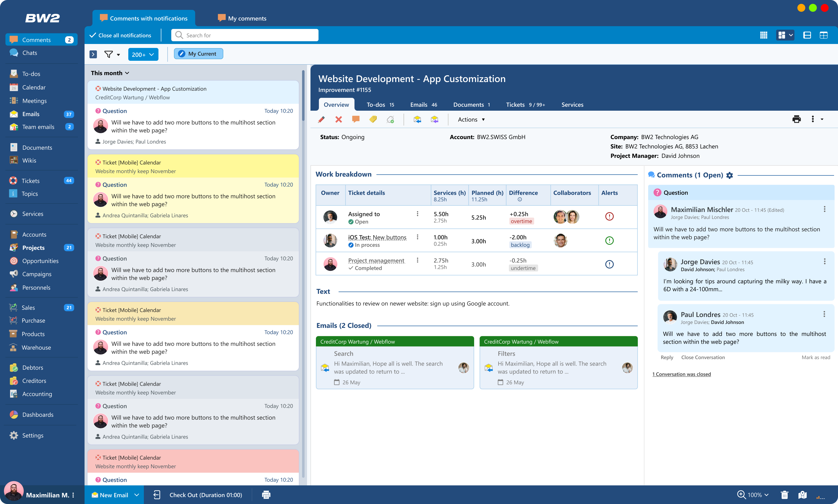
Task: Click the trash icon in bottom bar
Action: coord(785,495)
